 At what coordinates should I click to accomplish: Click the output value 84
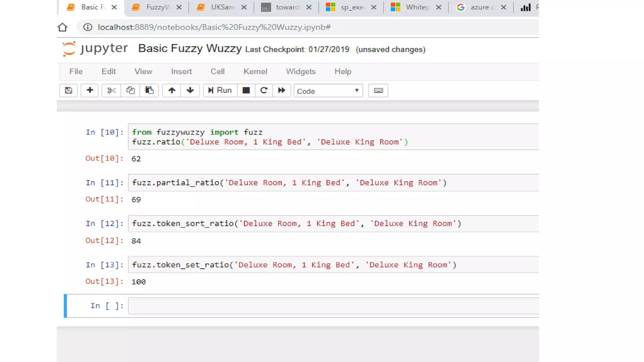pyautogui.click(x=136, y=241)
